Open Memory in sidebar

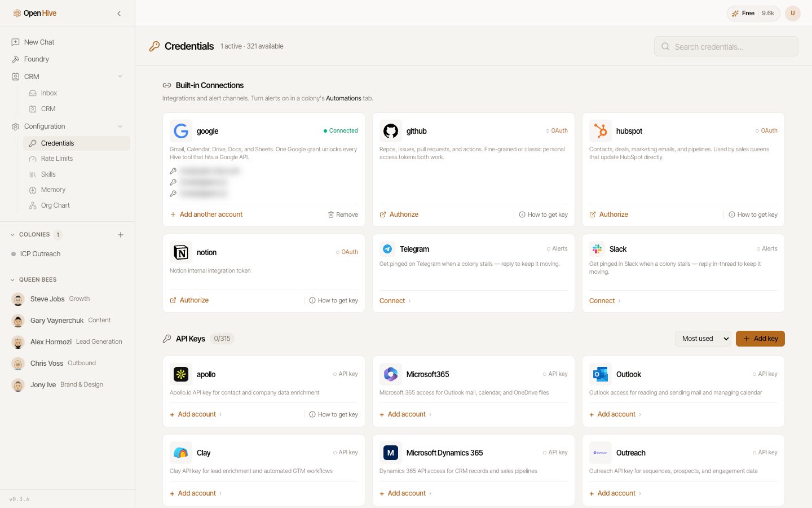pyautogui.click(x=77, y=190)
